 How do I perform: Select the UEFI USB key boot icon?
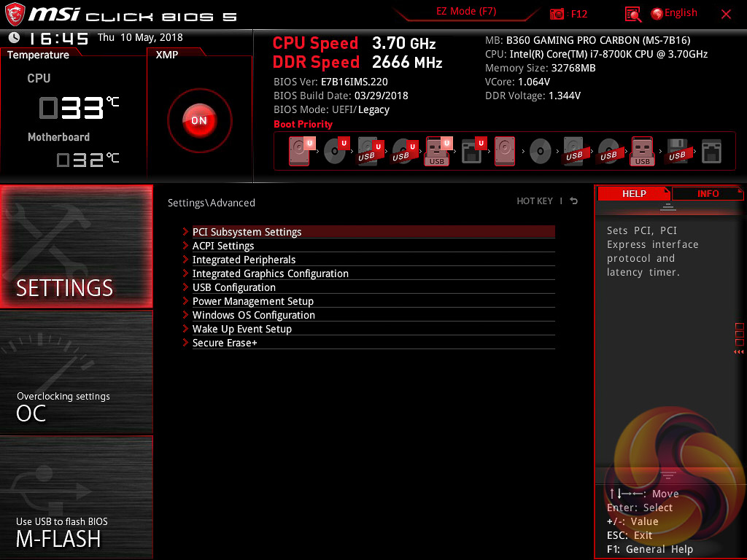[438, 151]
